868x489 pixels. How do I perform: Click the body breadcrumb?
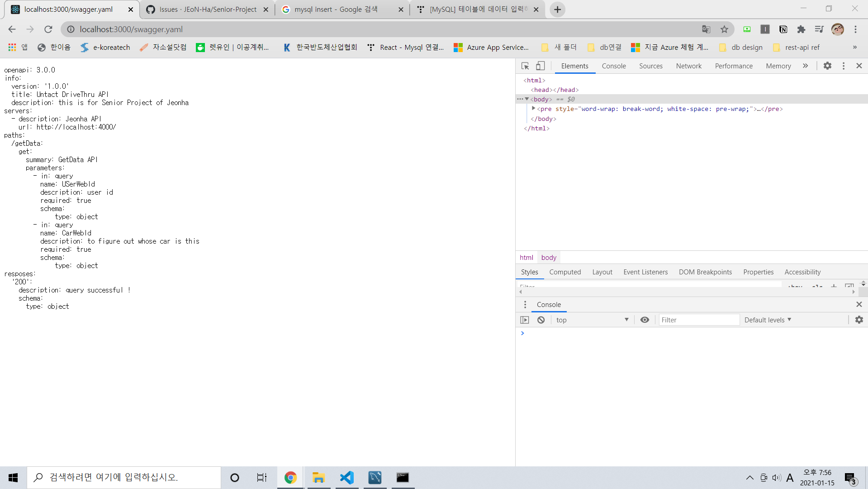tap(549, 258)
